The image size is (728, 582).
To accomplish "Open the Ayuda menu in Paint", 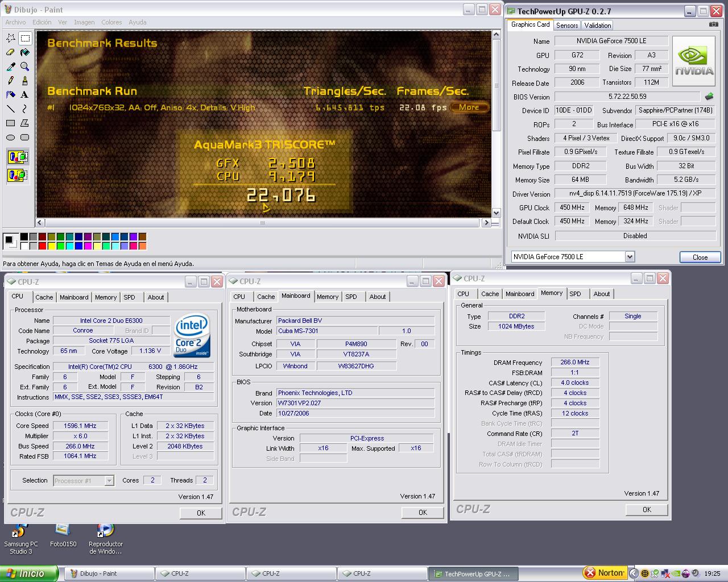I will (137, 22).
